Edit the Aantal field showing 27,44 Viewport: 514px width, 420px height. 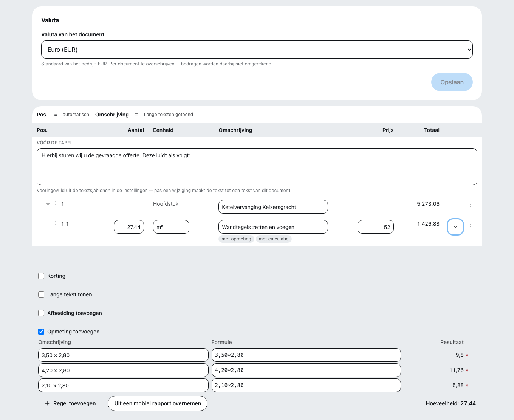click(x=129, y=227)
